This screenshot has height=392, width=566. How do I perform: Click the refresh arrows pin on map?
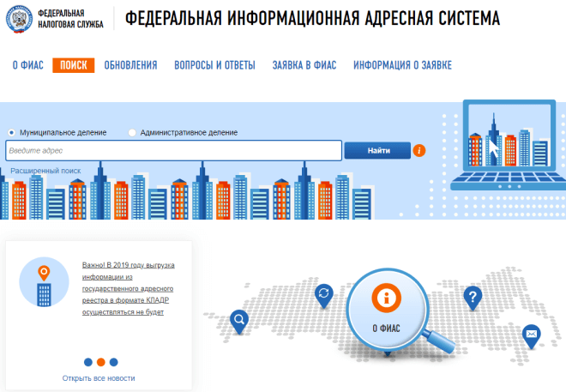324,294
